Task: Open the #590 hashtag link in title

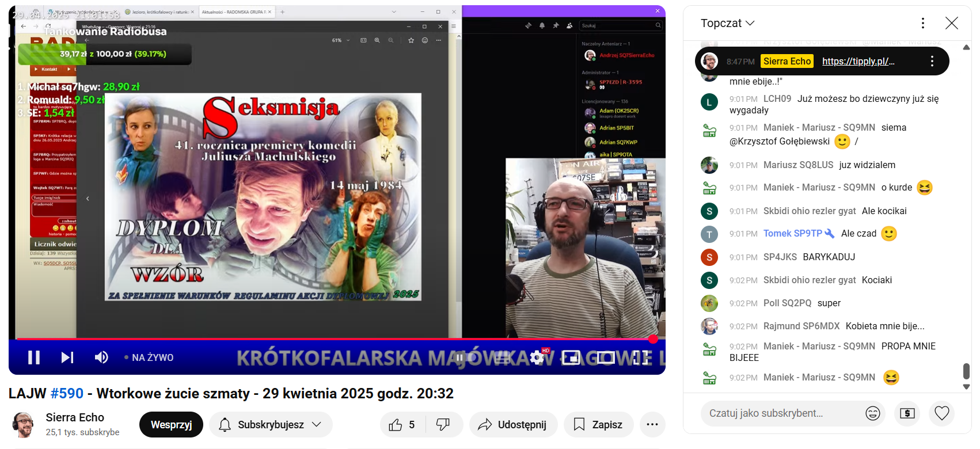Action: pos(67,394)
